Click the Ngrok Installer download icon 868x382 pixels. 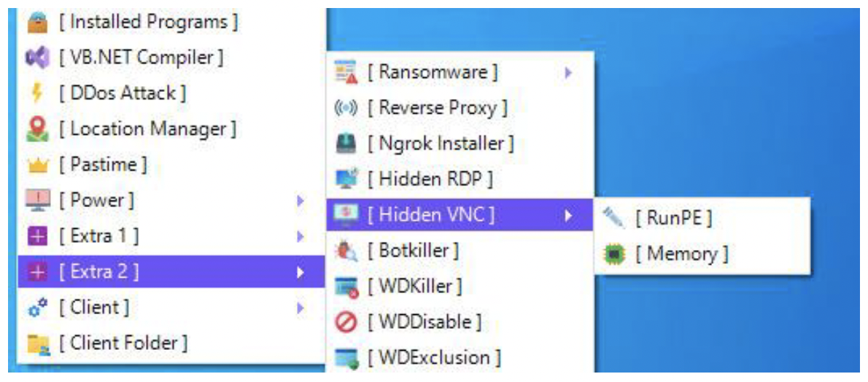coord(347,144)
